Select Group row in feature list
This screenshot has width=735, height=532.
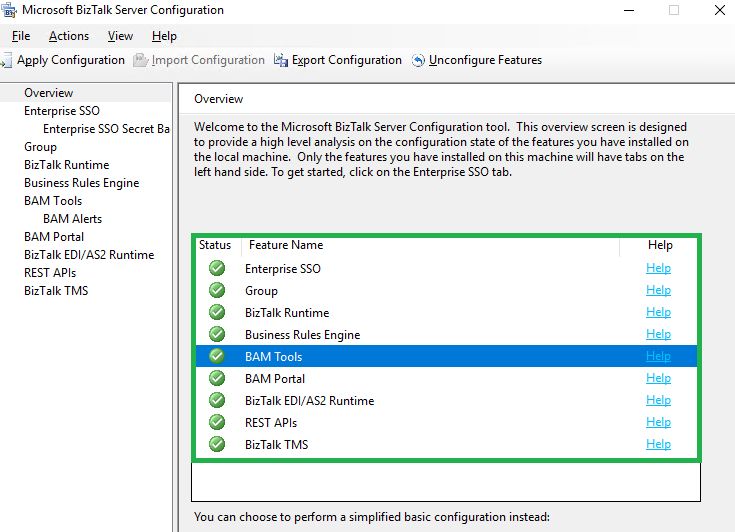coord(446,290)
